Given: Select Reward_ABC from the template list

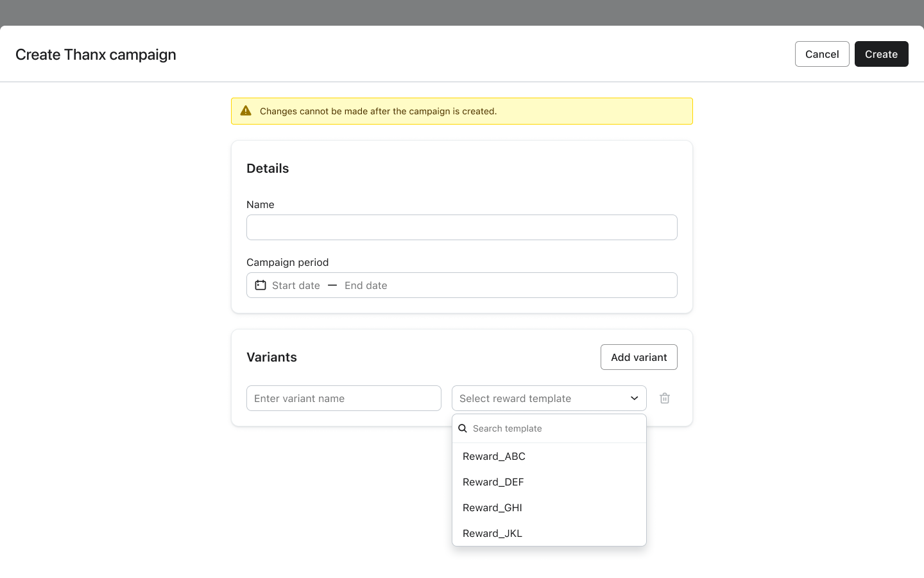Looking at the screenshot, I should point(494,456).
